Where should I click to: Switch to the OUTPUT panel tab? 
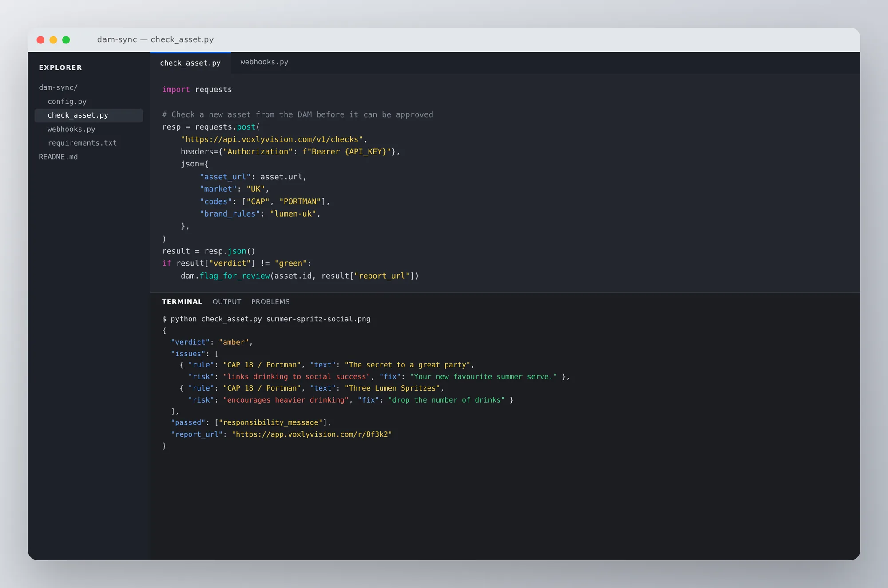tap(227, 302)
